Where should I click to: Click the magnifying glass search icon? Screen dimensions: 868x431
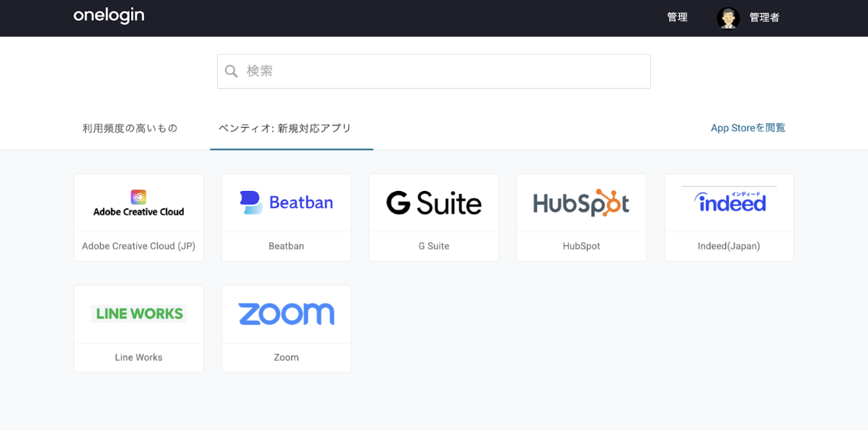(231, 71)
